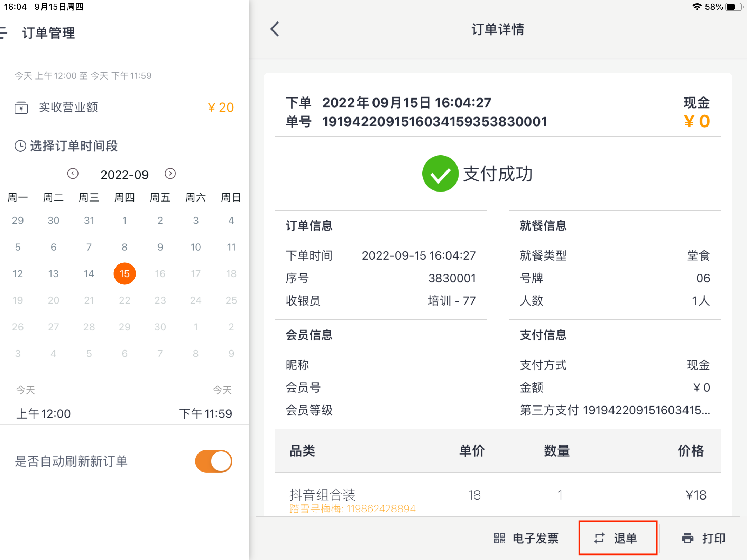The height and width of the screenshot is (560, 747).
Task: Select date 9 in second calendar row
Action: (x=160, y=247)
